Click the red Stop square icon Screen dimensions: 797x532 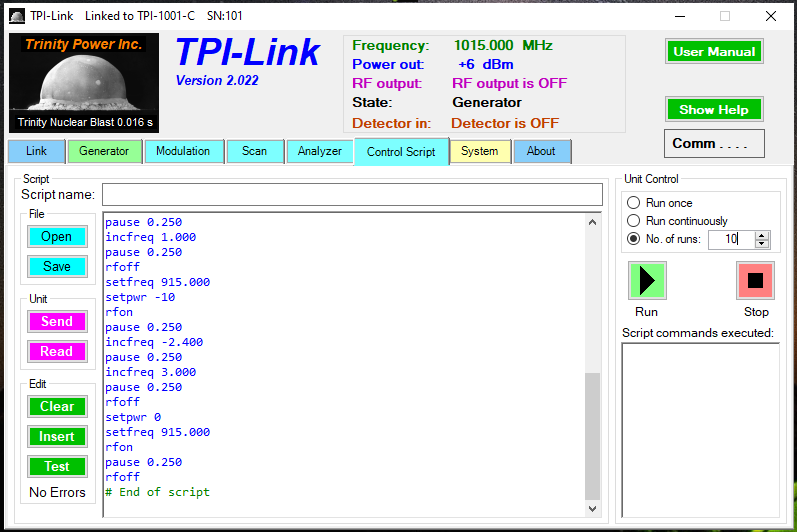755,280
